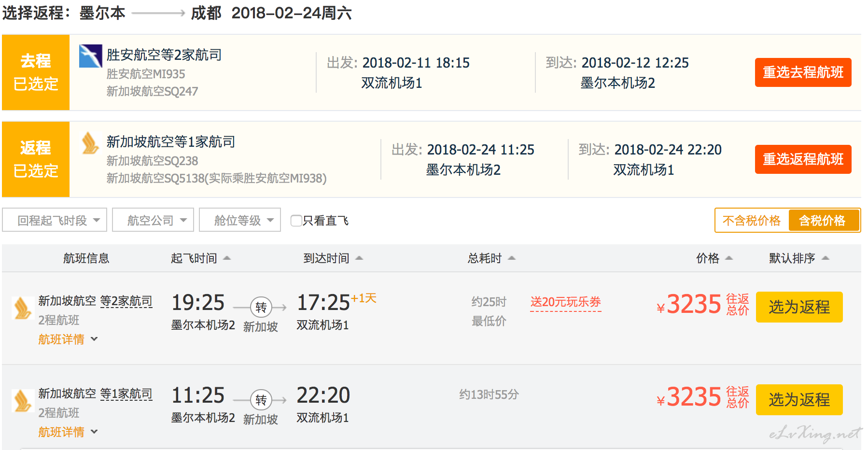Sort by arrival time 到达时间
Image resolution: width=868 pixels, height=450 pixels.
333,258
